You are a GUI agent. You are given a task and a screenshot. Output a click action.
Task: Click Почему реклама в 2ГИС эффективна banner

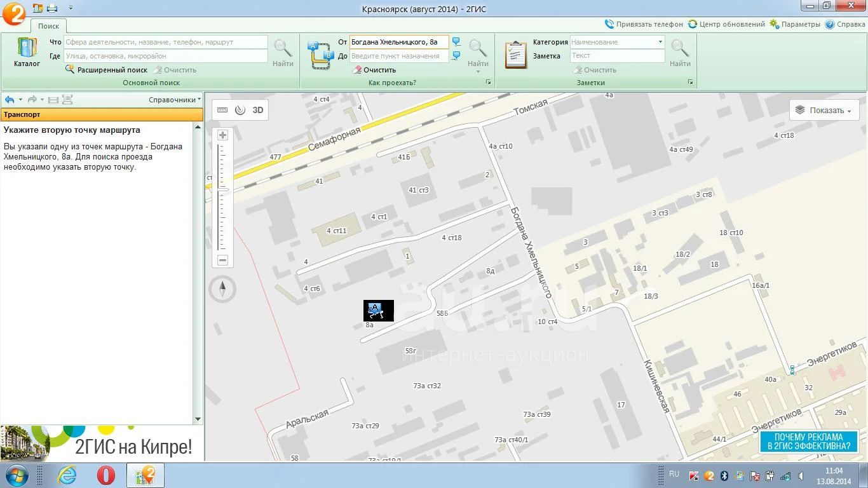[x=809, y=442]
